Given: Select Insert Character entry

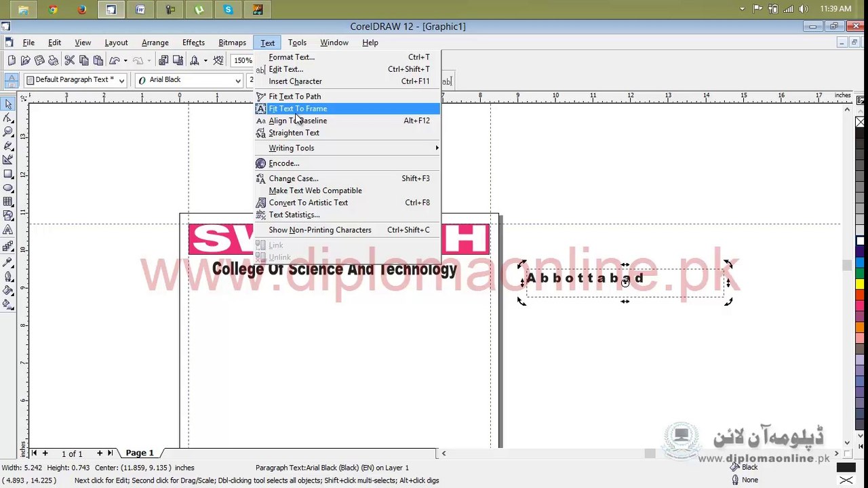Looking at the screenshot, I should pos(347,81).
